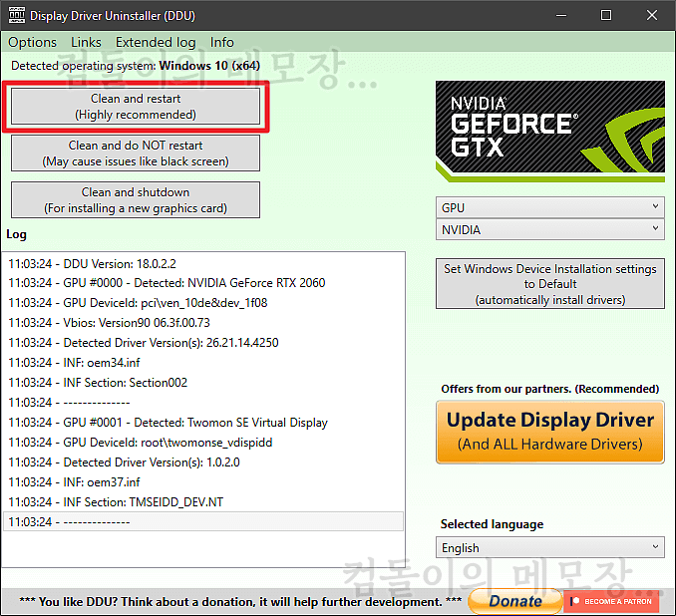This screenshot has width=676, height=616.
Task: Select log line Detected: NVIDIA GeForce RTX 2060
Action: (203, 283)
